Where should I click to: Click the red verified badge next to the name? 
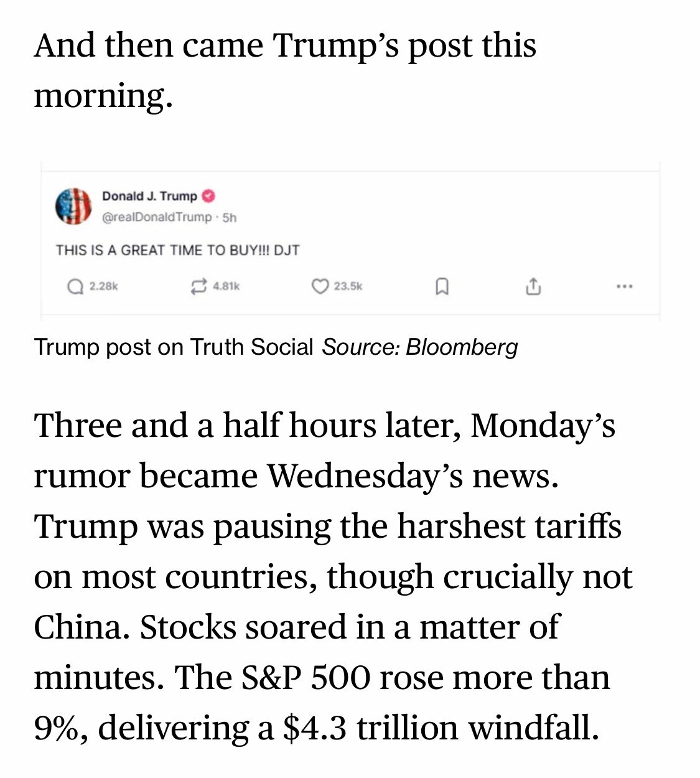point(209,196)
